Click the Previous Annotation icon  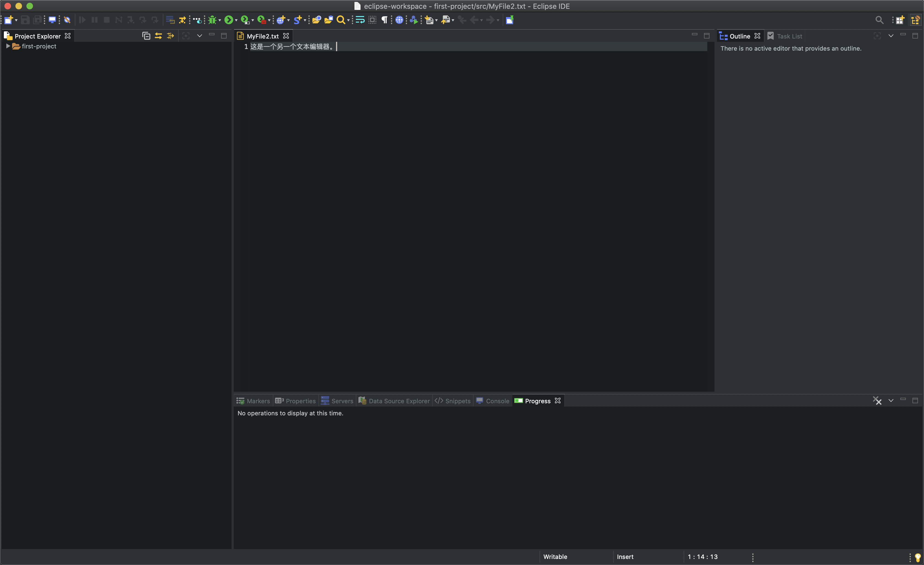[x=446, y=20]
